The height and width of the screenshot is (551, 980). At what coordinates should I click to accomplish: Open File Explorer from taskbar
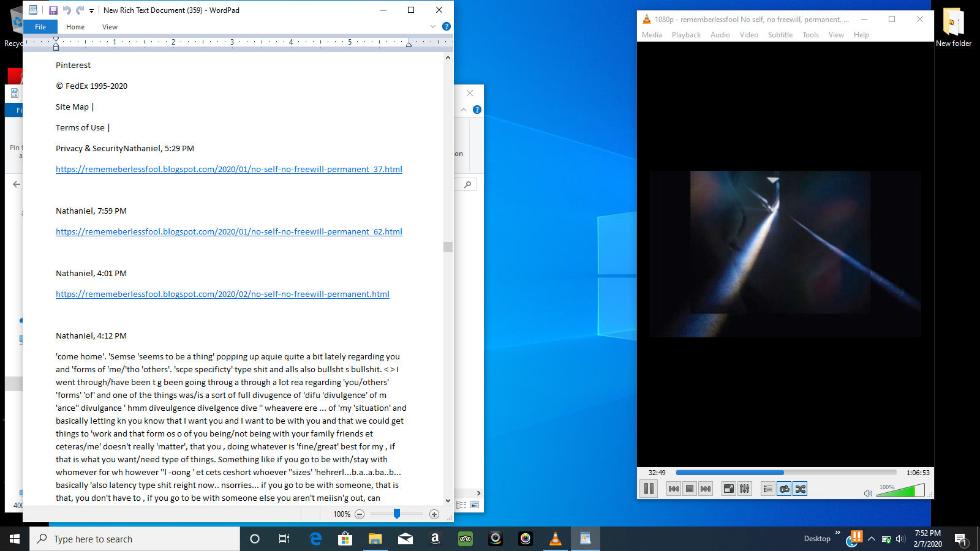[375, 539]
